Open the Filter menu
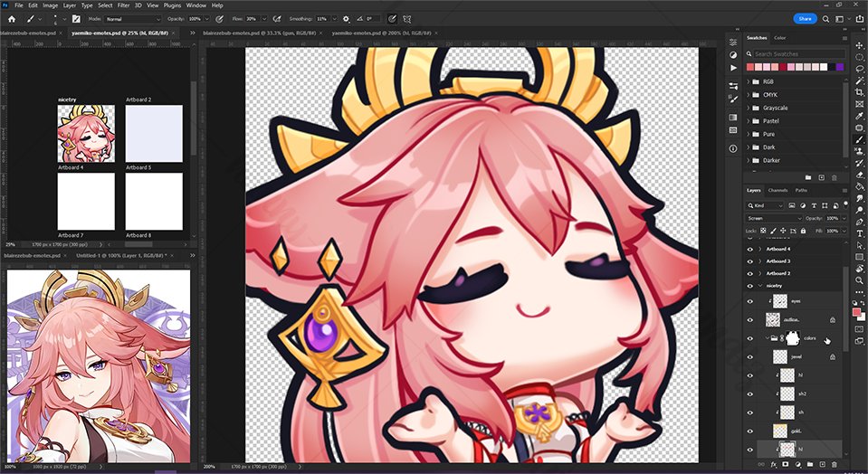Image resolution: width=868 pixels, height=474 pixels. tap(123, 5)
